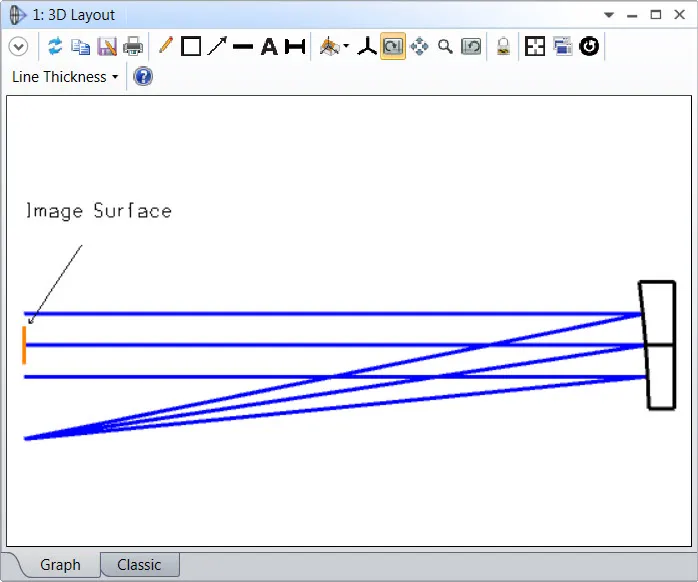
Task: Click the Image Surface label in layout
Action: (98, 211)
